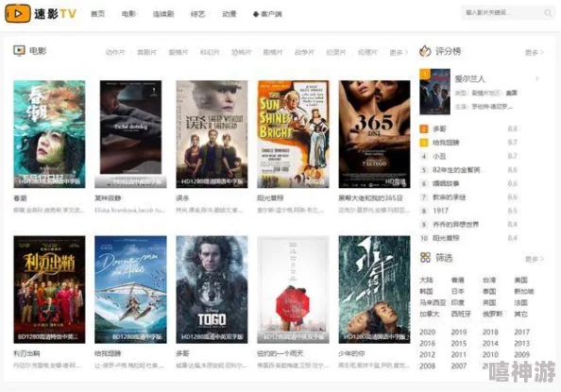This screenshot has width=561, height=392.
Task: Open rank 4 小丑 in rating list
Action: tap(439, 156)
